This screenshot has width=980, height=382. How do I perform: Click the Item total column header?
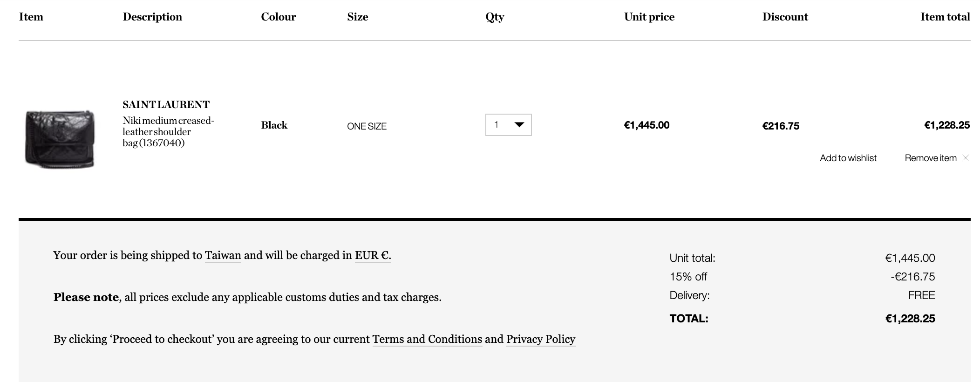point(945,17)
